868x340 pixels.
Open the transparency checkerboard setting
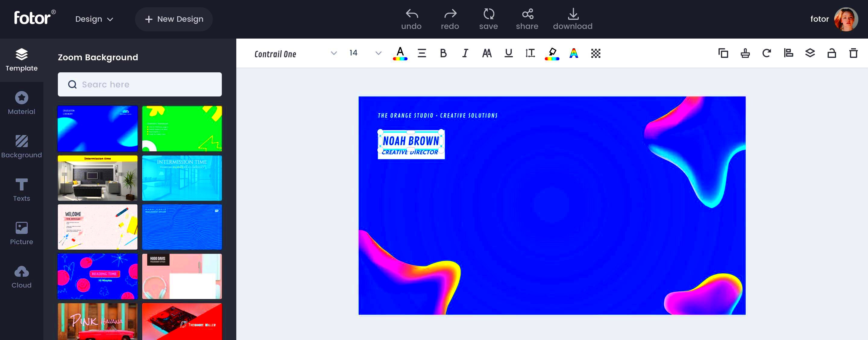[596, 53]
